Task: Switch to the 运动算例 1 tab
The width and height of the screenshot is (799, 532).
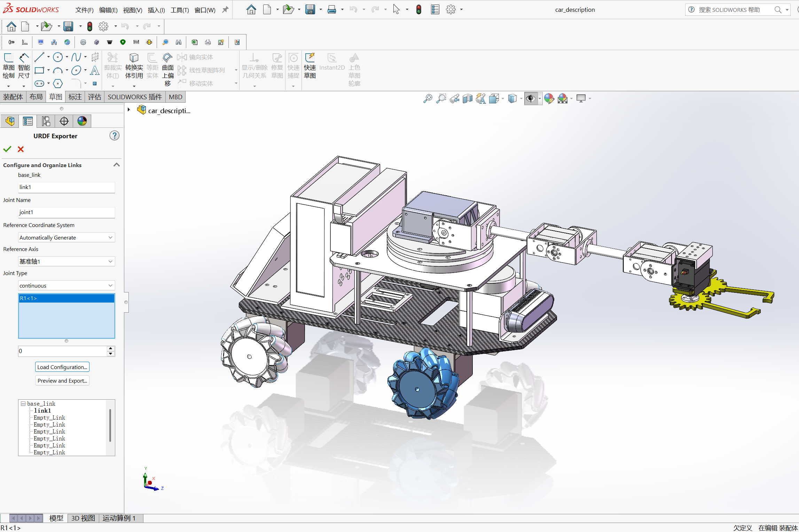Action: (x=119, y=518)
